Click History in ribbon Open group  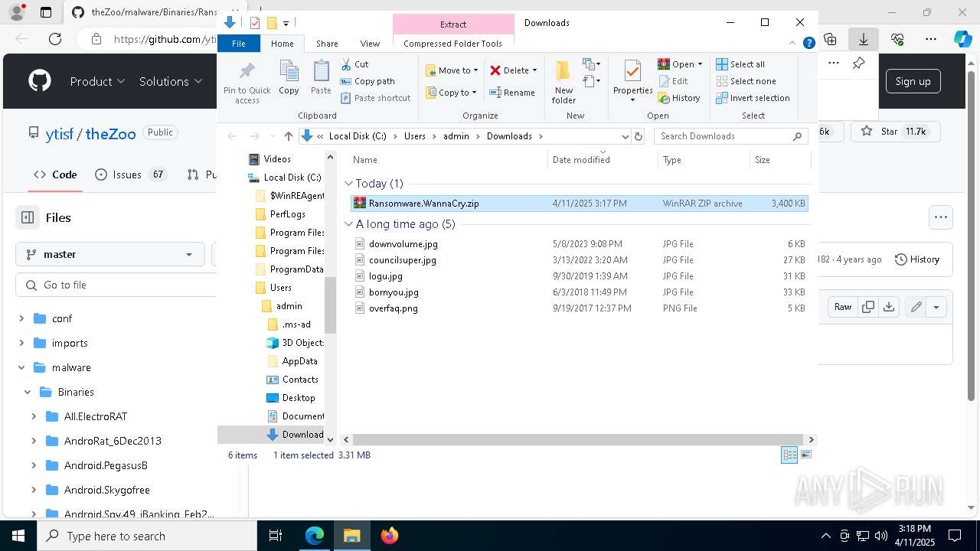(679, 98)
